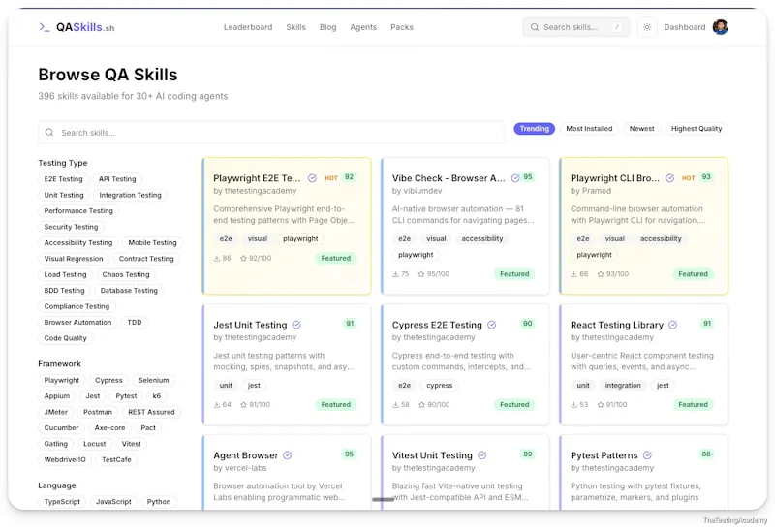Sort by Most Installed

[x=589, y=129]
